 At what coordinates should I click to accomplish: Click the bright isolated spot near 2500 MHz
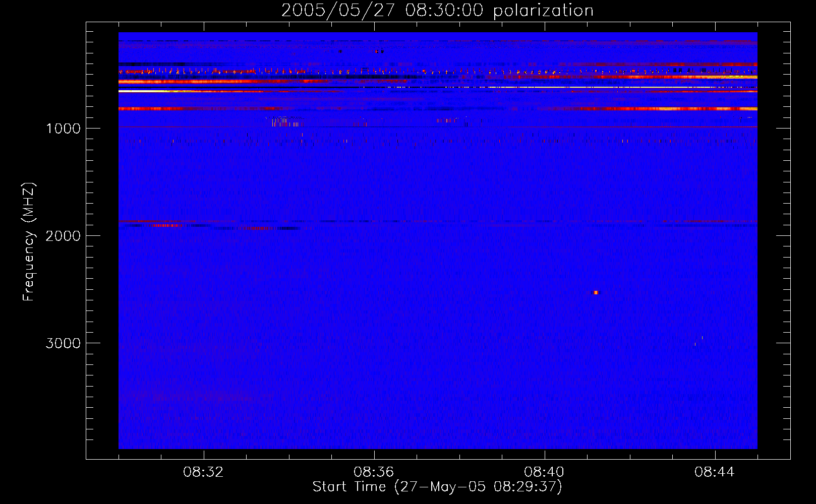click(596, 292)
